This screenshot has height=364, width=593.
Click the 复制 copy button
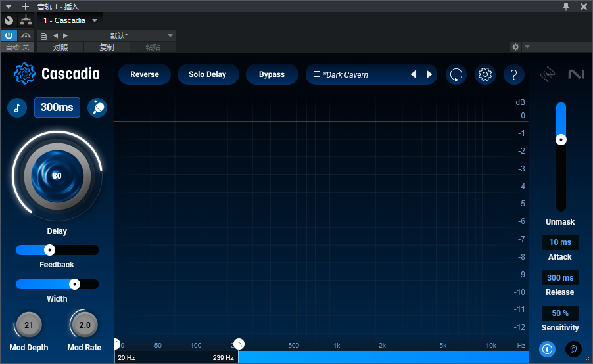point(107,47)
